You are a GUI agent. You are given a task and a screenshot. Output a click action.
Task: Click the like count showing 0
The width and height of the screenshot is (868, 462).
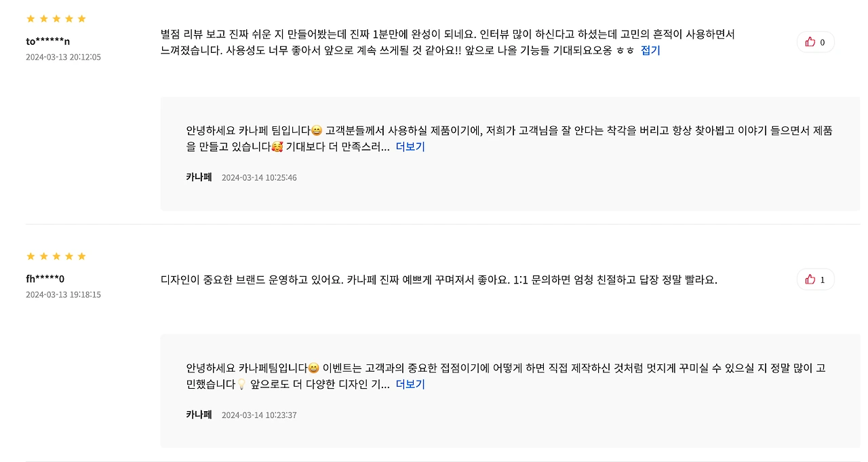coord(823,42)
